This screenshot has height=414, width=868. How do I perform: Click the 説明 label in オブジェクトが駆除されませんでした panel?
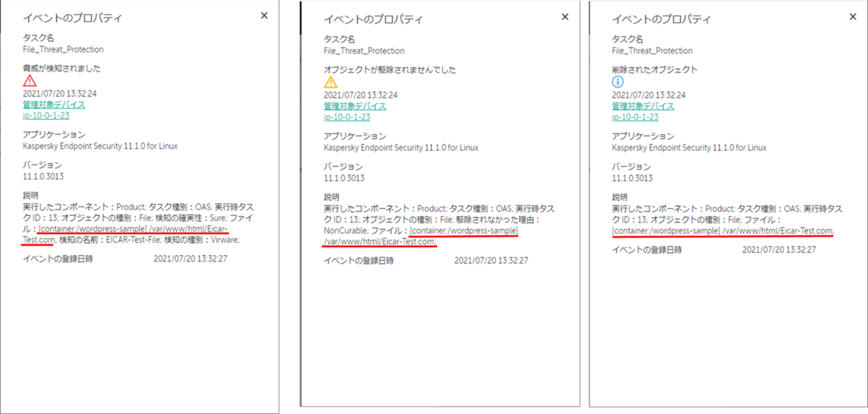332,197
